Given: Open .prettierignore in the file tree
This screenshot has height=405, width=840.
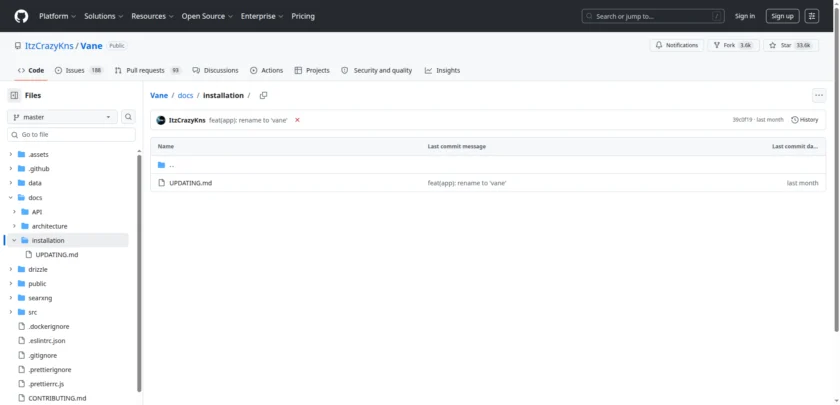Looking at the screenshot, I should point(49,370).
